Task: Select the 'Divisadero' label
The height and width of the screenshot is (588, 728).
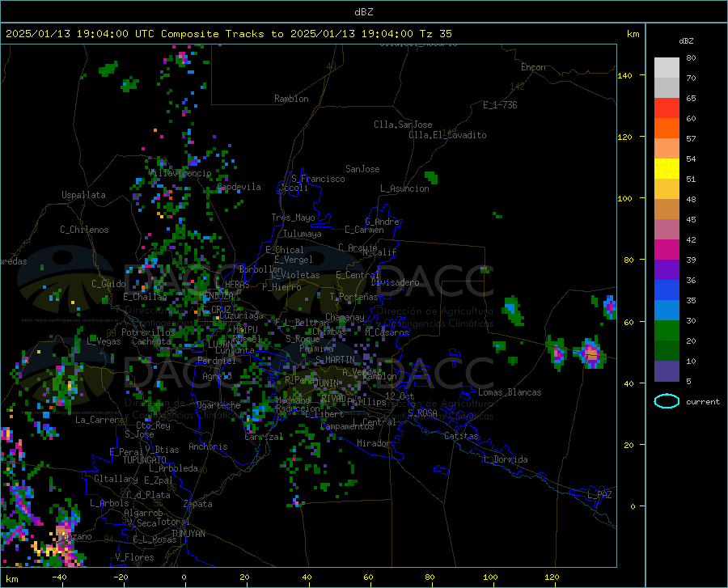Action: [x=395, y=282]
